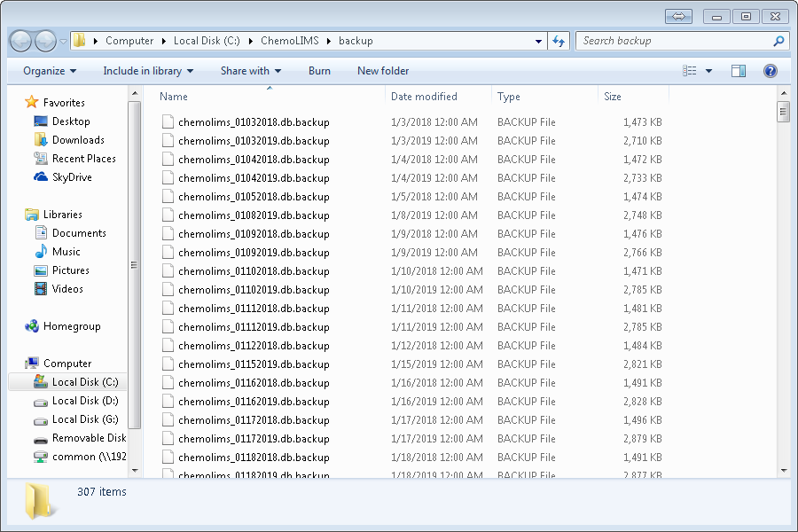Click the Burn button
The height and width of the screenshot is (532, 798).
[319, 71]
